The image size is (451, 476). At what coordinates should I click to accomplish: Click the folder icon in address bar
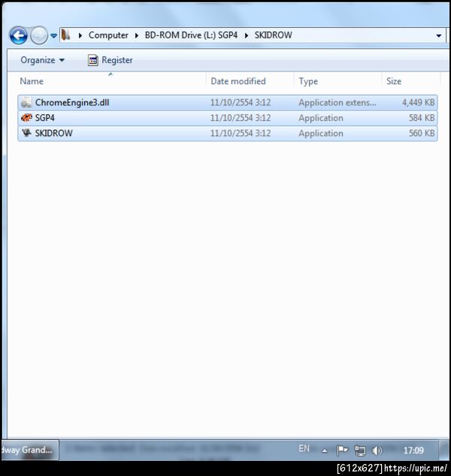[65, 35]
